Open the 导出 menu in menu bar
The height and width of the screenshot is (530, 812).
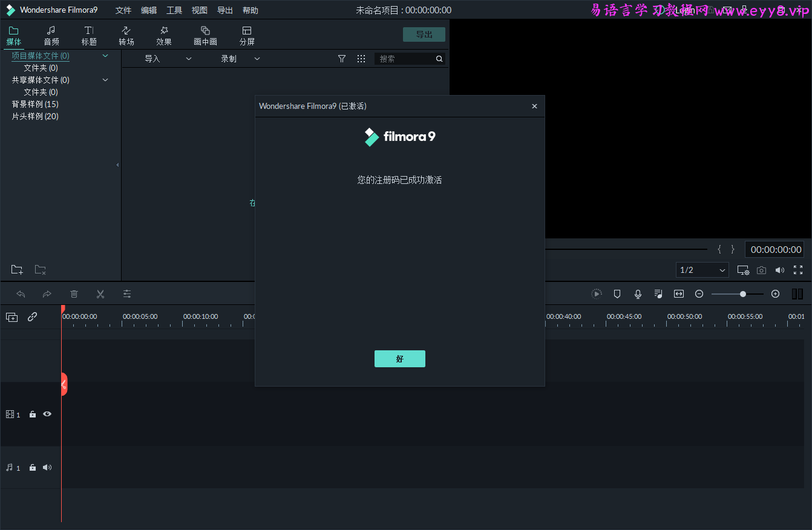click(225, 10)
